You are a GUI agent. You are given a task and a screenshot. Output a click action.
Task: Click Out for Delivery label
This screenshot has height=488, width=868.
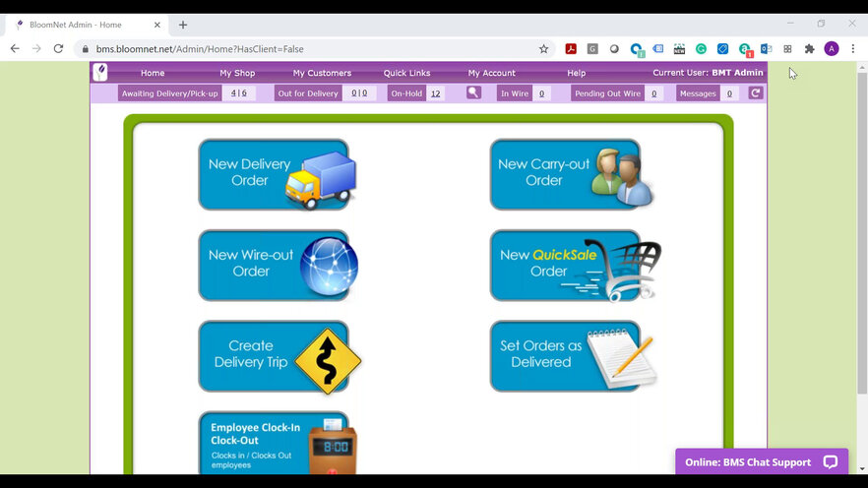pos(308,93)
